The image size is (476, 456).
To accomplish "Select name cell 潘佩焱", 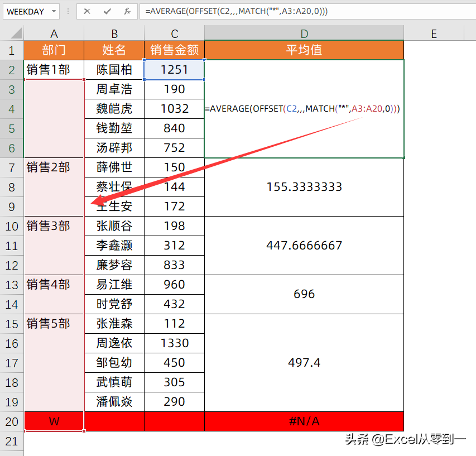I will [114, 402].
